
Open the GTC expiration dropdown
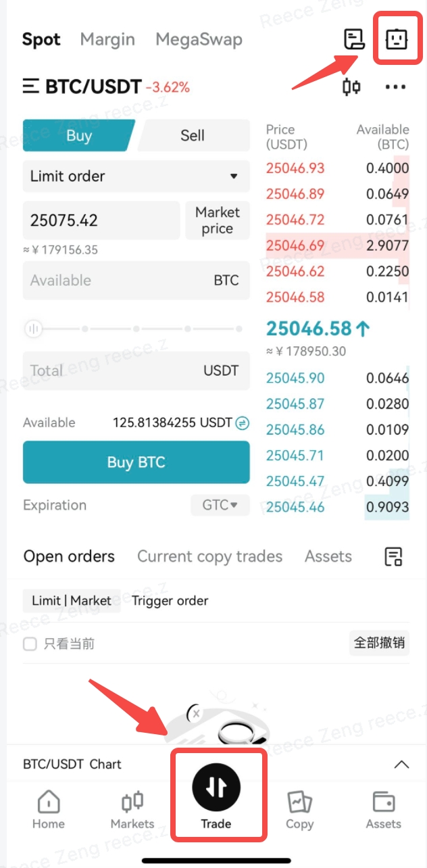(220, 505)
